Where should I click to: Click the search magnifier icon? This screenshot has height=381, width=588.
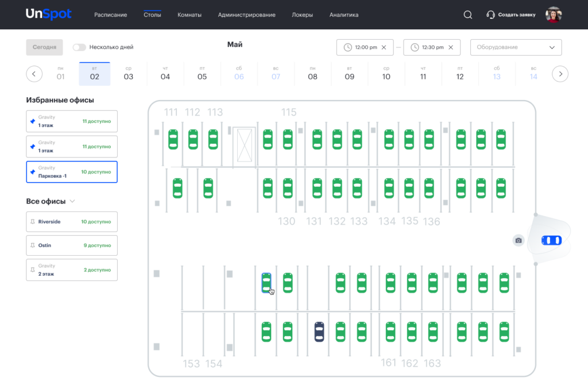click(x=467, y=15)
